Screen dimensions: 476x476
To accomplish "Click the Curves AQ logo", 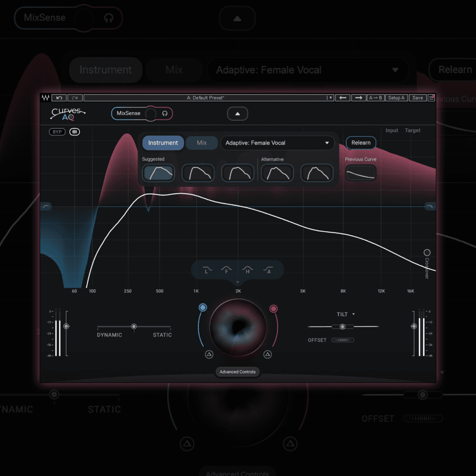I will click(68, 113).
